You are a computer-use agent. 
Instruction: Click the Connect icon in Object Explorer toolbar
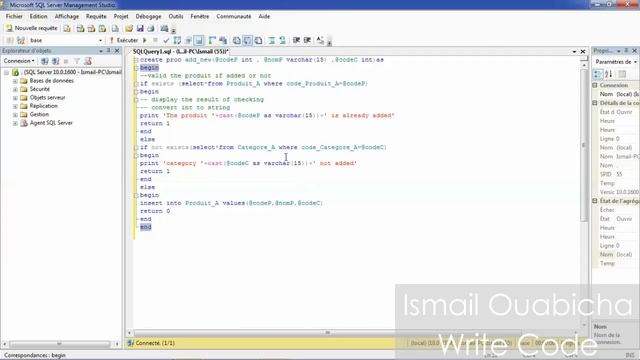pyautogui.click(x=44, y=61)
